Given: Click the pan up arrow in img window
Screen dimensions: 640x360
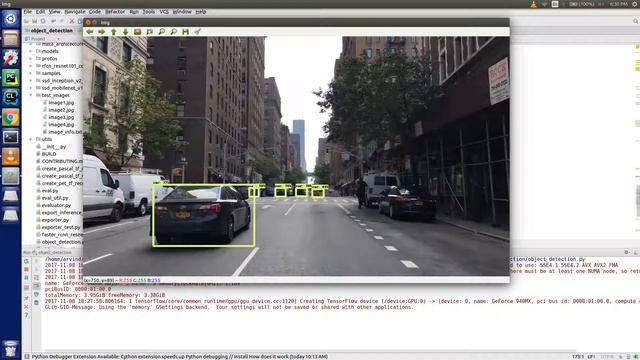Looking at the screenshot, I should (113, 31).
